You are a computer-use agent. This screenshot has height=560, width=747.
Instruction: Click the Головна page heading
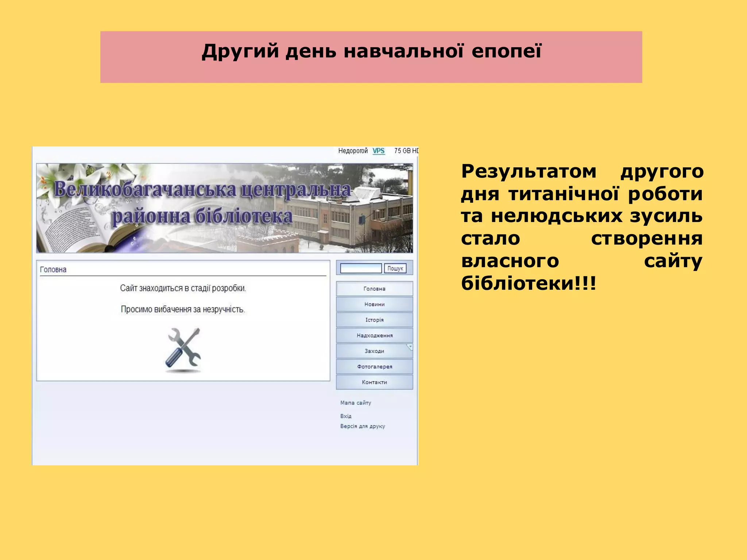(x=53, y=270)
